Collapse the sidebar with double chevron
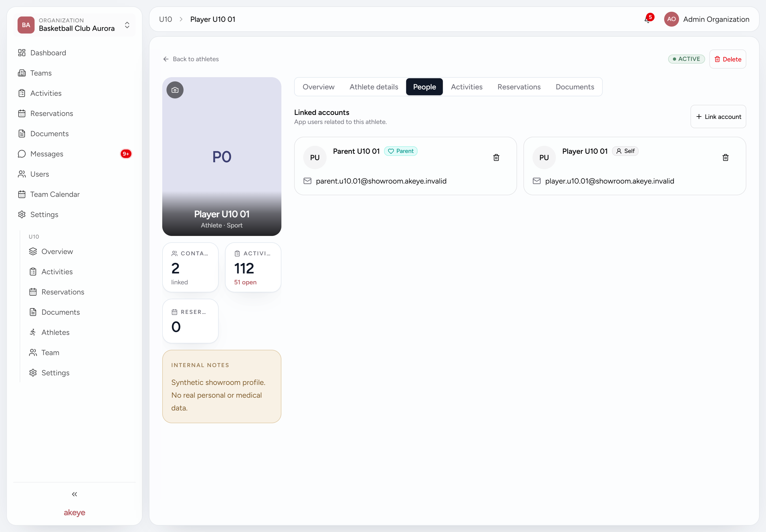 [x=74, y=494]
